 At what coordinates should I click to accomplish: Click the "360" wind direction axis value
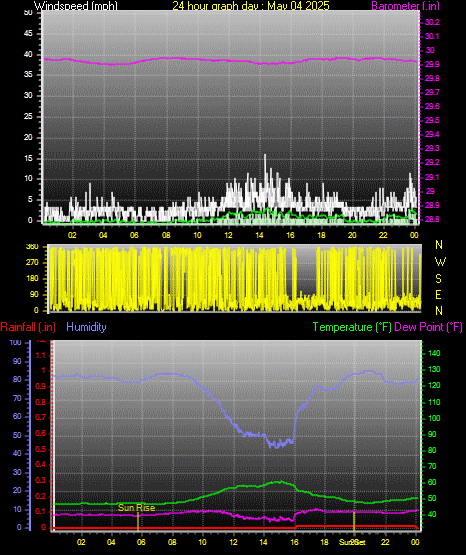pyautogui.click(x=32, y=247)
